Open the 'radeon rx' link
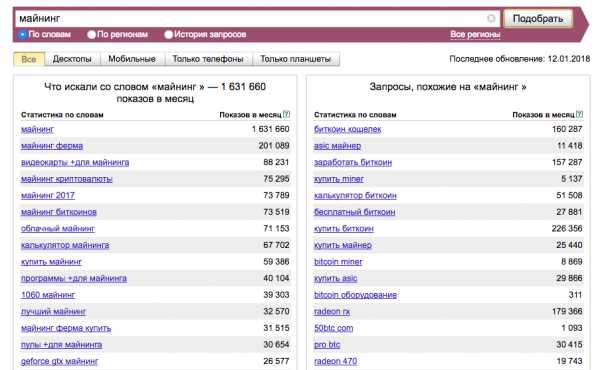 pos(332,311)
